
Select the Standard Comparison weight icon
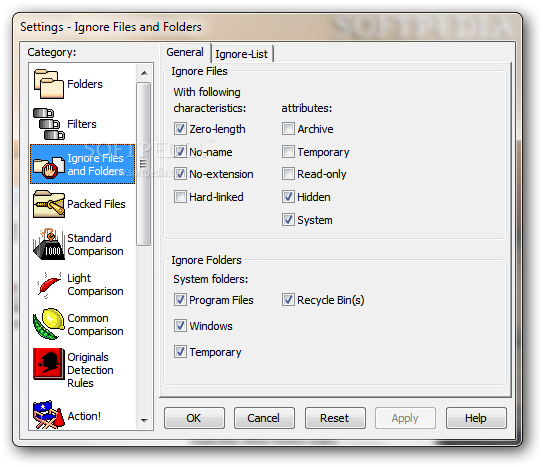[x=48, y=244]
